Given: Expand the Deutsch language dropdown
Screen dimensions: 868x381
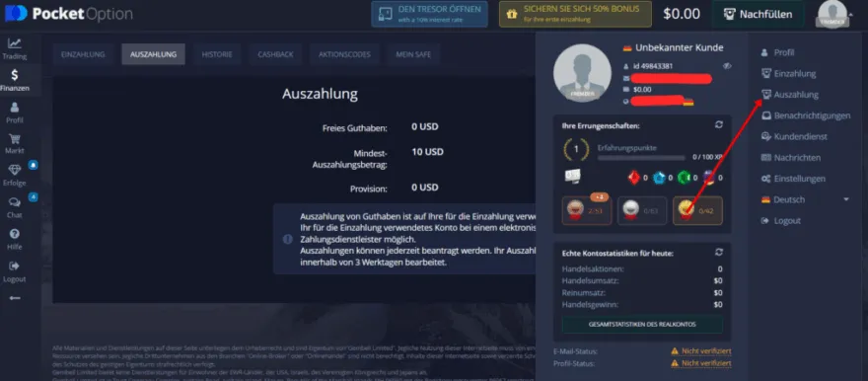Looking at the screenshot, I should (805, 199).
